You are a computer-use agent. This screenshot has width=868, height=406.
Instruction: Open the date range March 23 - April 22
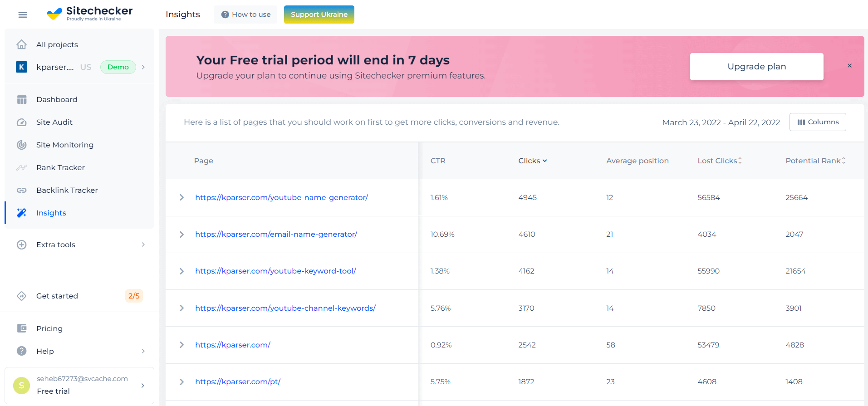pyautogui.click(x=721, y=122)
